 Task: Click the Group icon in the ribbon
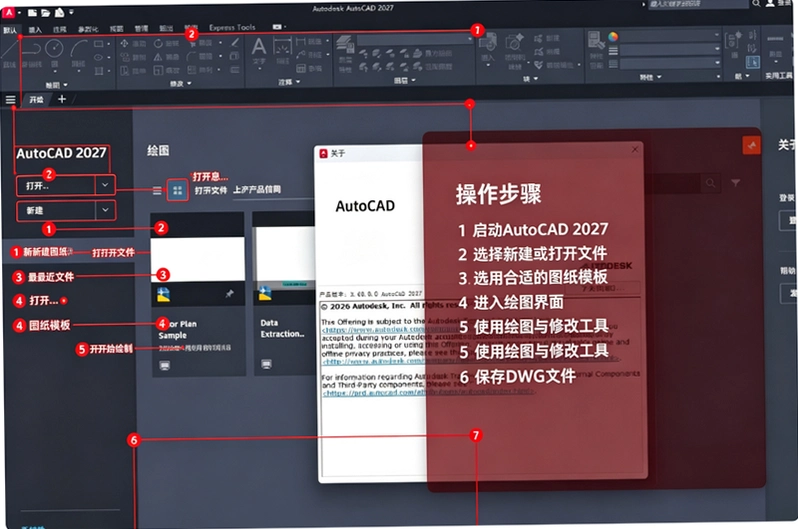[733, 40]
